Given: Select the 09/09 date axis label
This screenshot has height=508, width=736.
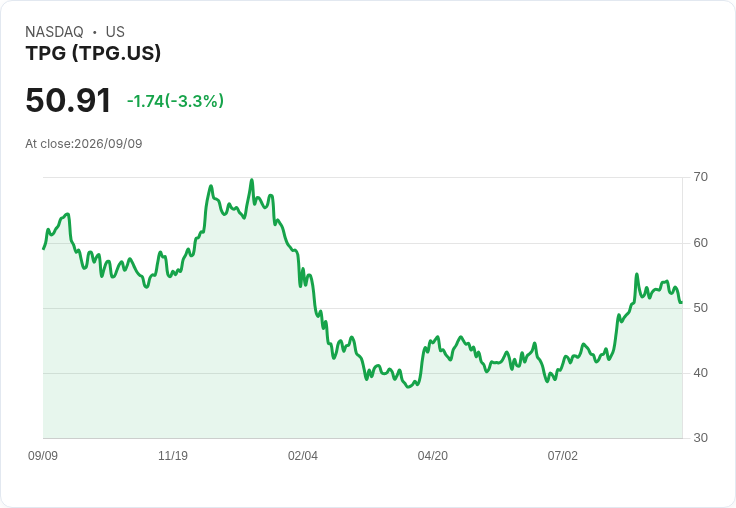Looking at the screenshot, I should pyautogui.click(x=43, y=455).
